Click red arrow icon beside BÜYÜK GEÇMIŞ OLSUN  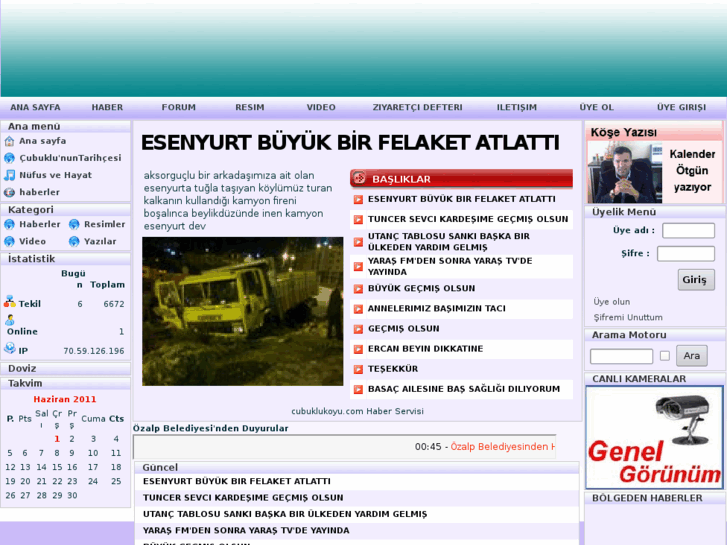click(358, 289)
